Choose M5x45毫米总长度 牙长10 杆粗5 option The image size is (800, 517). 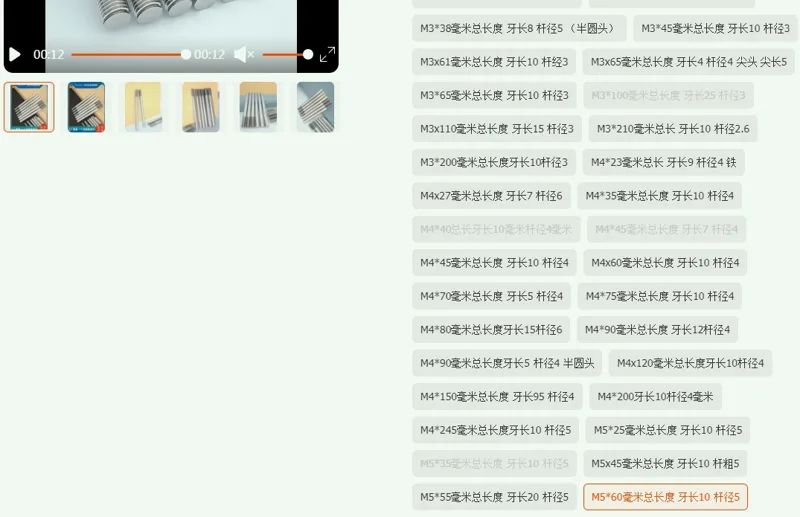click(665, 463)
